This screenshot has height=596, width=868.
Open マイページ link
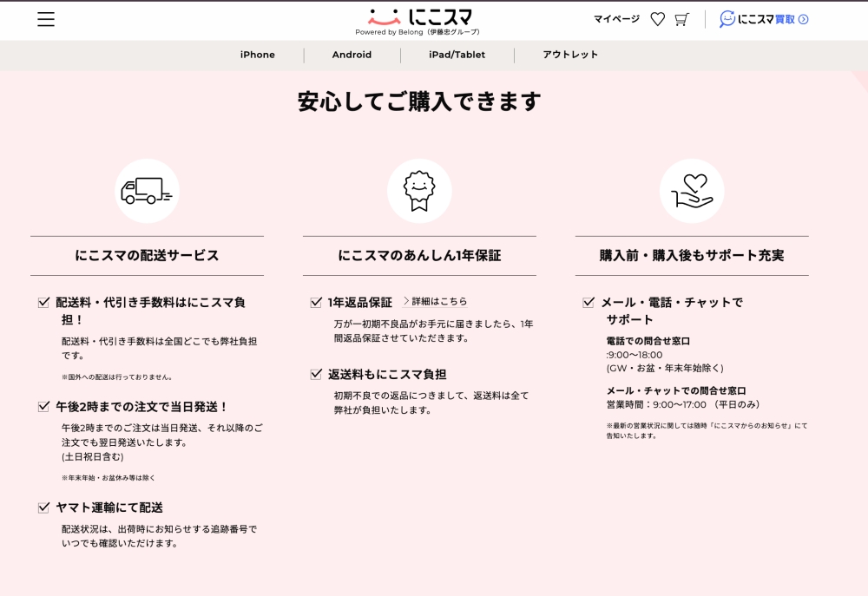pyautogui.click(x=616, y=19)
